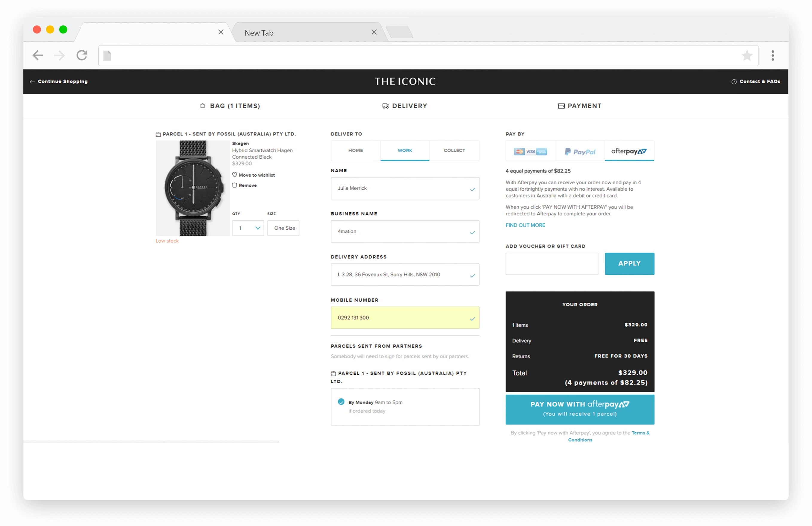812x526 pixels.
Task: Close the first browser tab
Action: tap(221, 32)
